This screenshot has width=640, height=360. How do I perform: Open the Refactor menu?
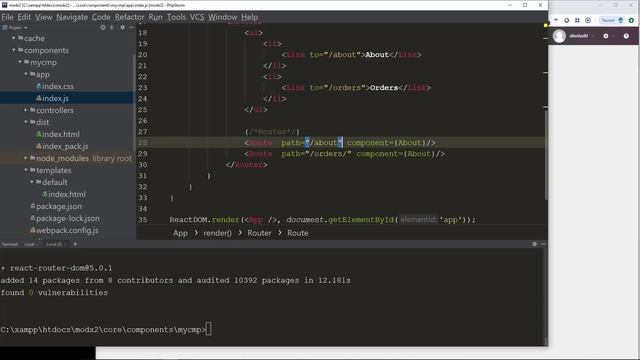click(129, 17)
